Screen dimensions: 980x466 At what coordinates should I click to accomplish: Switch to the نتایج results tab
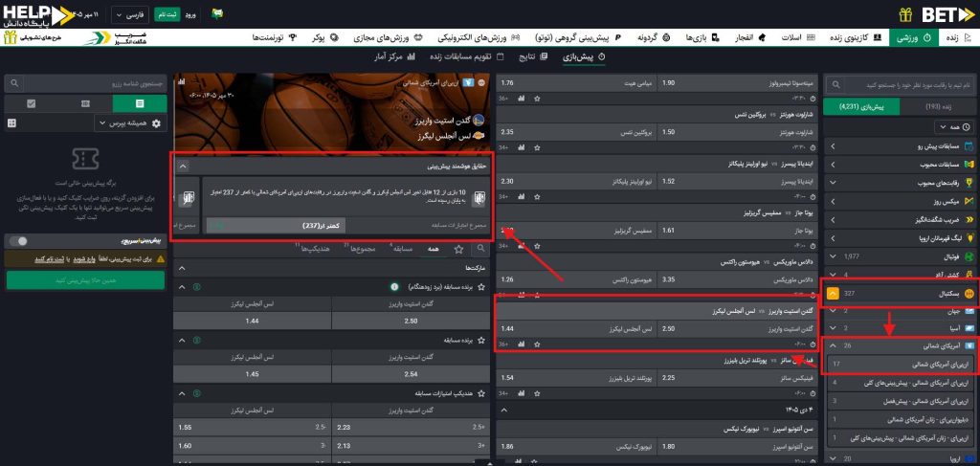(x=533, y=56)
